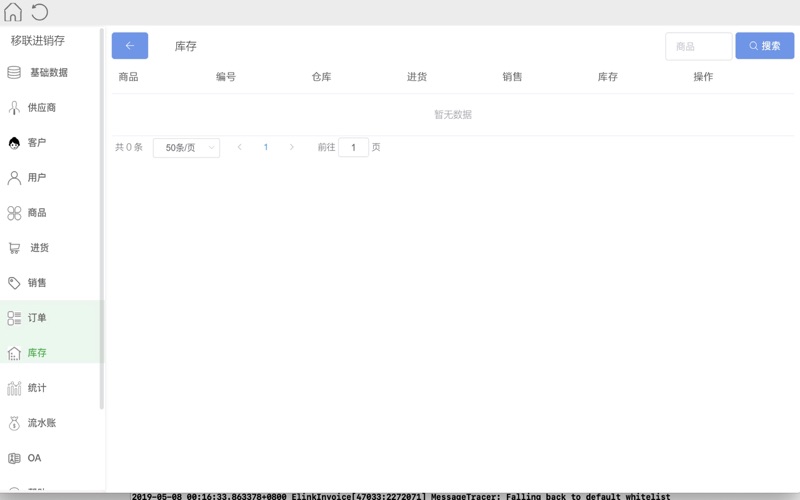Go to 流水账 menu label
Image resolution: width=800 pixels, height=500 pixels.
pyautogui.click(x=42, y=423)
